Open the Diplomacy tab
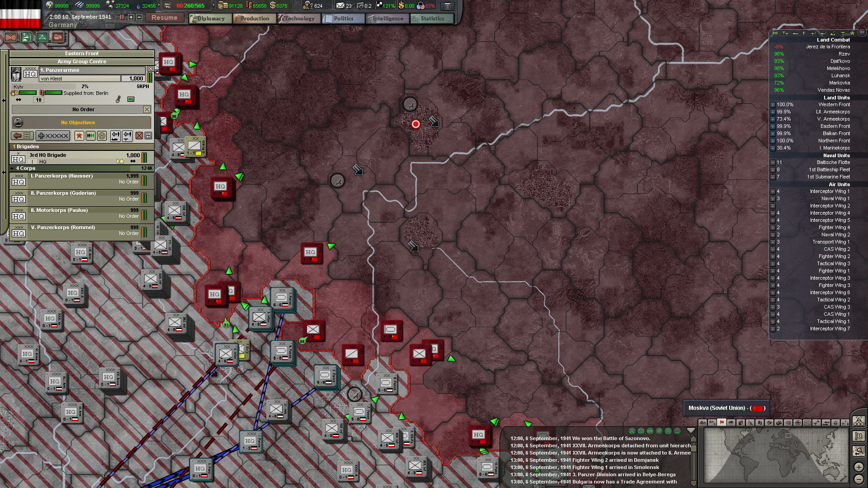The height and width of the screenshot is (488, 868). (210, 19)
